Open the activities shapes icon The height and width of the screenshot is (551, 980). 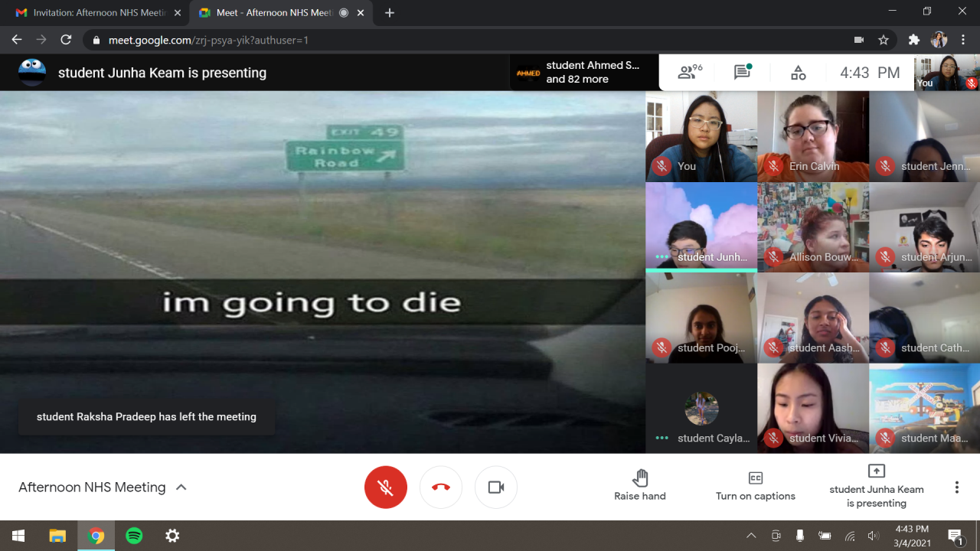799,73
